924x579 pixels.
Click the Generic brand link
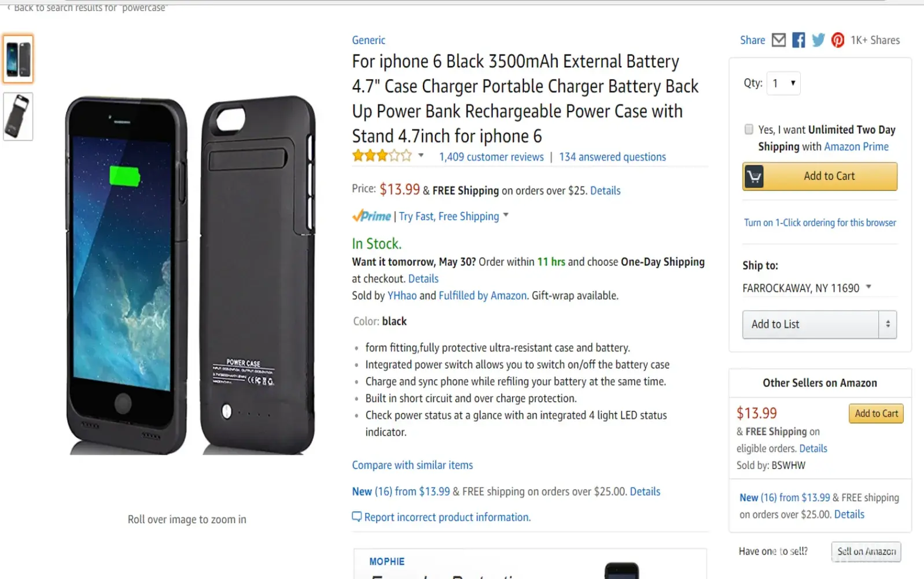tap(369, 40)
